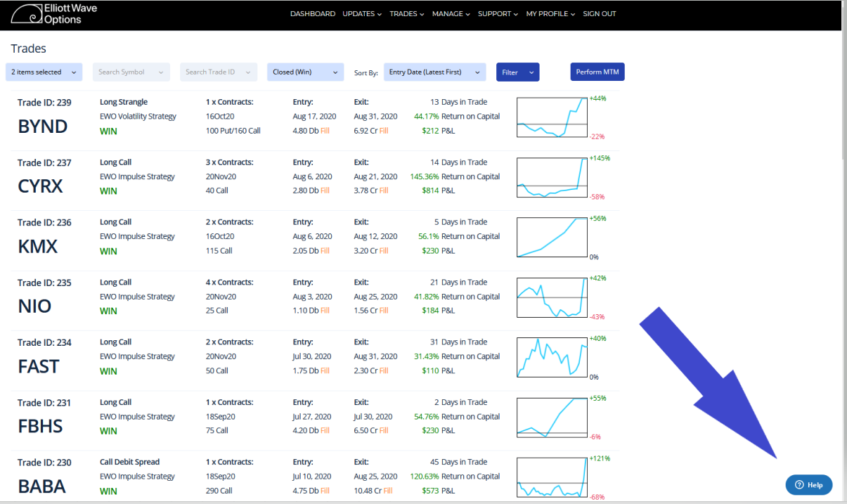The width and height of the screenshot is (847, 504).
Task: Open the Sort By Entry Date dropdown
Action: [435, 72]
